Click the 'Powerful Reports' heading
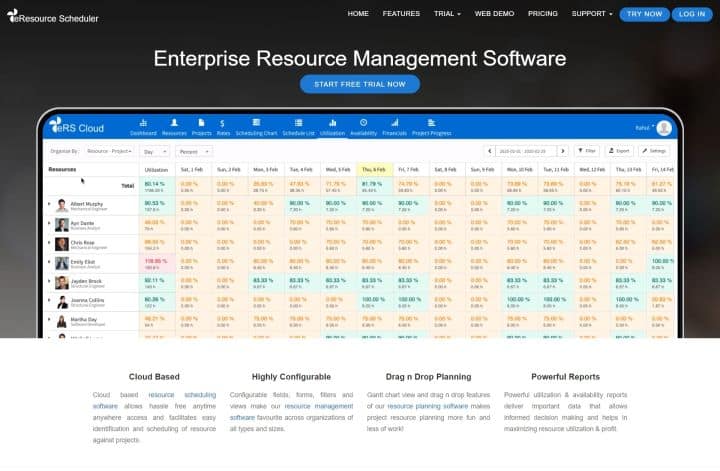This screenshot has height=471, width=720. [565, 377]
